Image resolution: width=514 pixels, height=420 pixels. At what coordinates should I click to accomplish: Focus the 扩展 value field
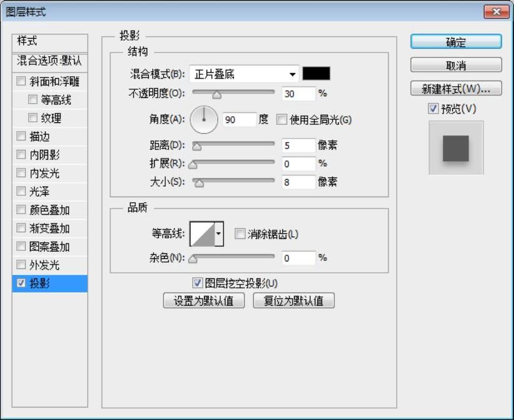pos(298,164)
